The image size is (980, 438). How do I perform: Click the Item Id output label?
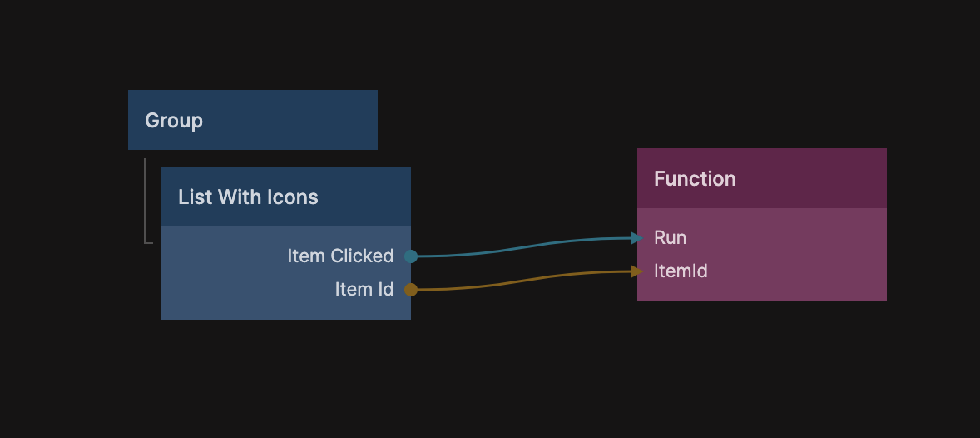(364, 290)
